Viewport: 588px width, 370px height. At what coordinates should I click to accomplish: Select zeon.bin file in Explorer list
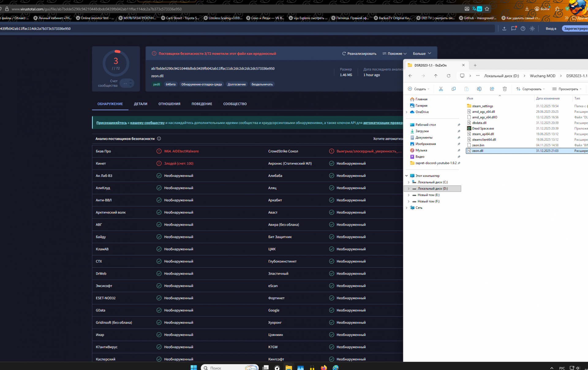click(x=478, y=145)
